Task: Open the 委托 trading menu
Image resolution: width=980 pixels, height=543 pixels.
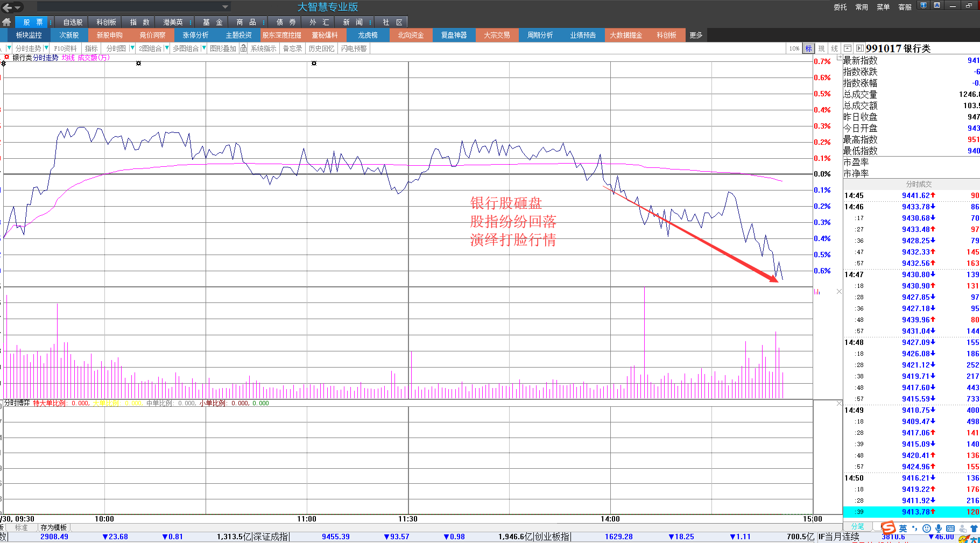Action: click(840, 7)
